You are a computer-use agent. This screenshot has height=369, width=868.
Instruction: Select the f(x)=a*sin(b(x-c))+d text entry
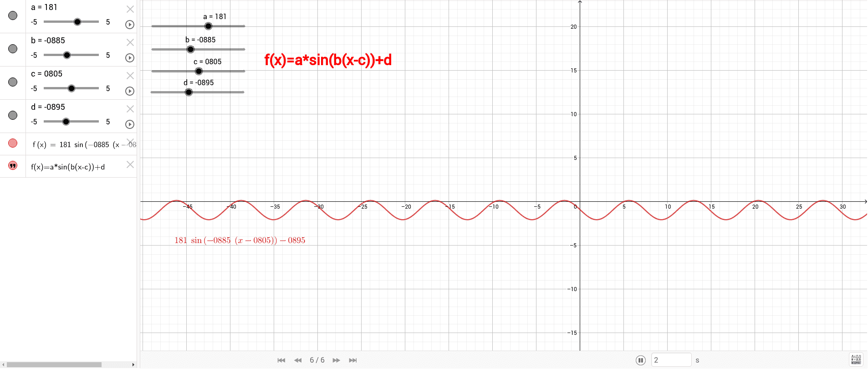pos(68,167)
